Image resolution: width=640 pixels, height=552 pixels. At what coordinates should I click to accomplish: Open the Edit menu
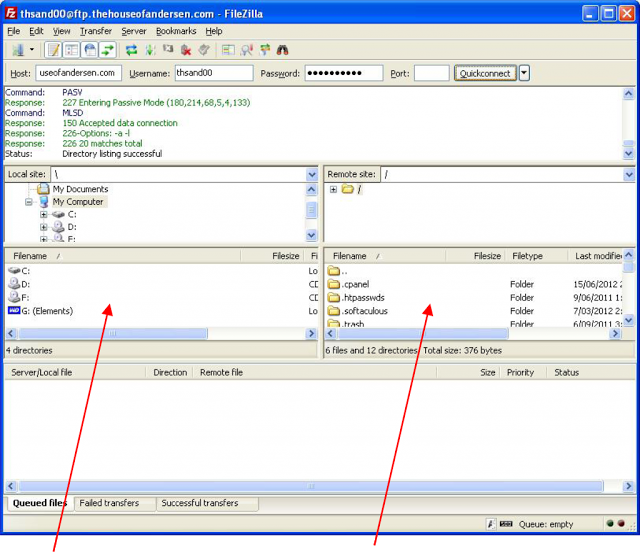[36, 31]
